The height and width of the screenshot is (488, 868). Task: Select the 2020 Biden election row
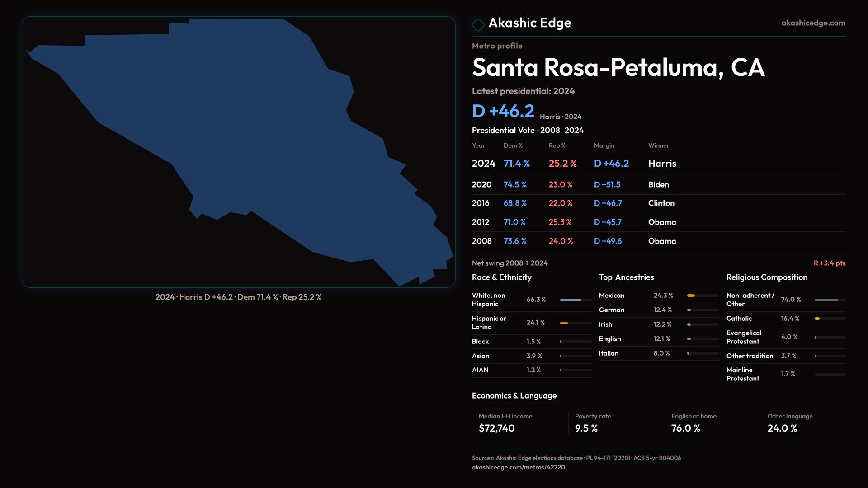point(658,185)
